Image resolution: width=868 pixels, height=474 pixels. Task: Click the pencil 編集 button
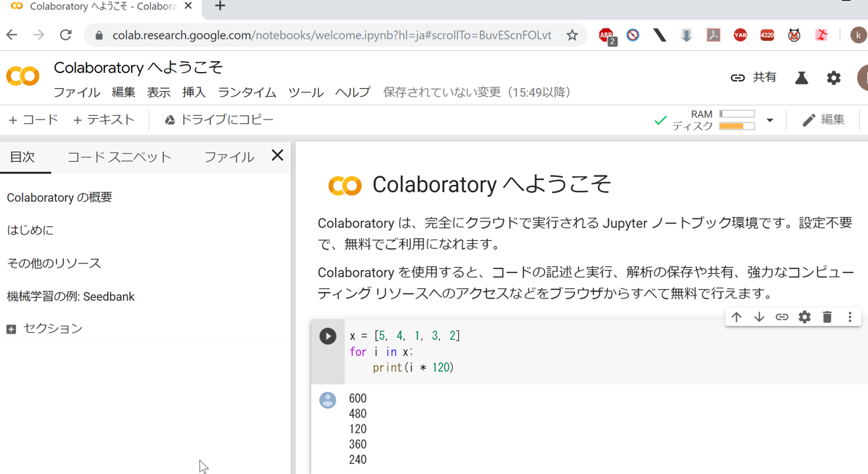(x=823, y=119)
